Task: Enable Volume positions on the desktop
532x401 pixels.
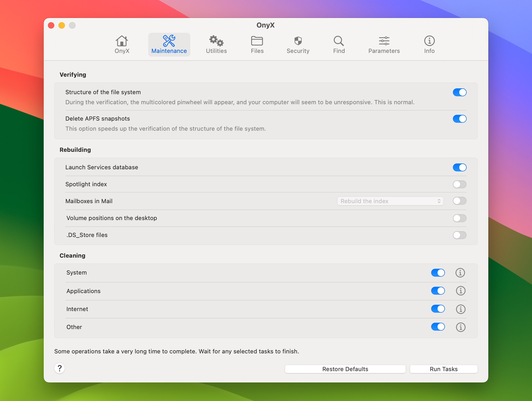Action: (x=459, y=218)
